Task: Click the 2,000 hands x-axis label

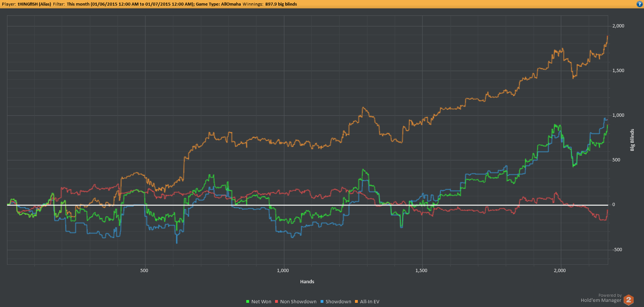Action: click(560, 270)
